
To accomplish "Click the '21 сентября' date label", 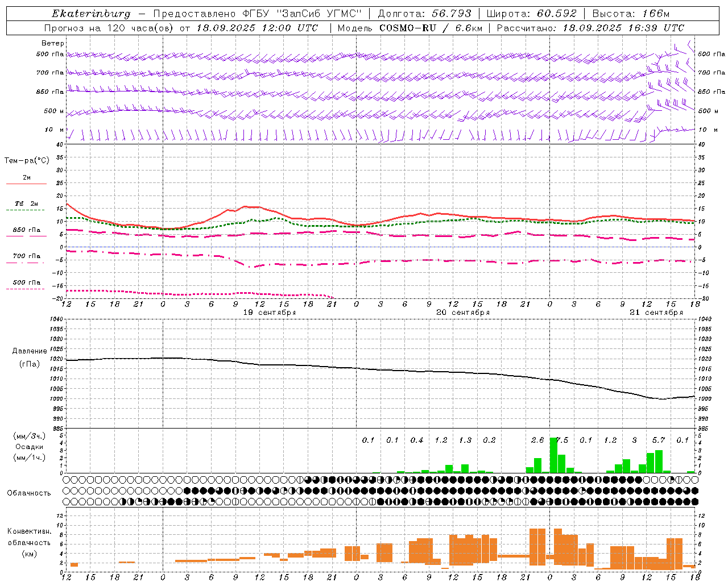I will click(x=656, y=313).
